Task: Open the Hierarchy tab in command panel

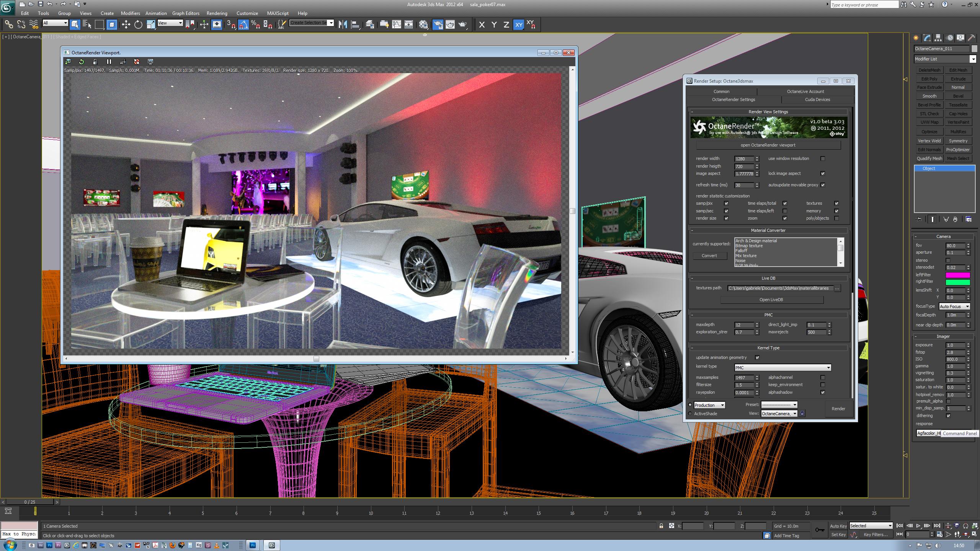Action: [x=938, y=38]
